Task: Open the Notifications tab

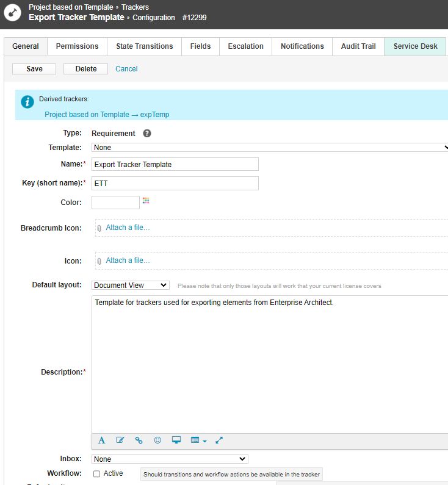Action: pos(302,46)
